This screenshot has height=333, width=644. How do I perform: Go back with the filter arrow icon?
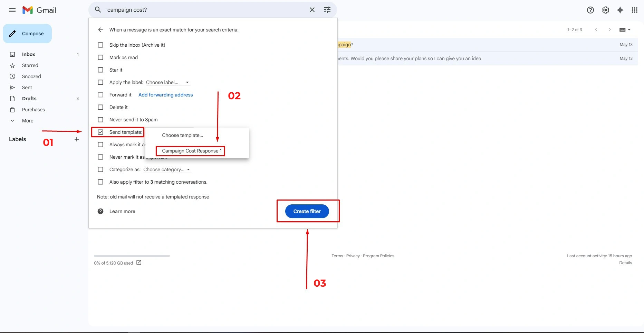point(100,30)
